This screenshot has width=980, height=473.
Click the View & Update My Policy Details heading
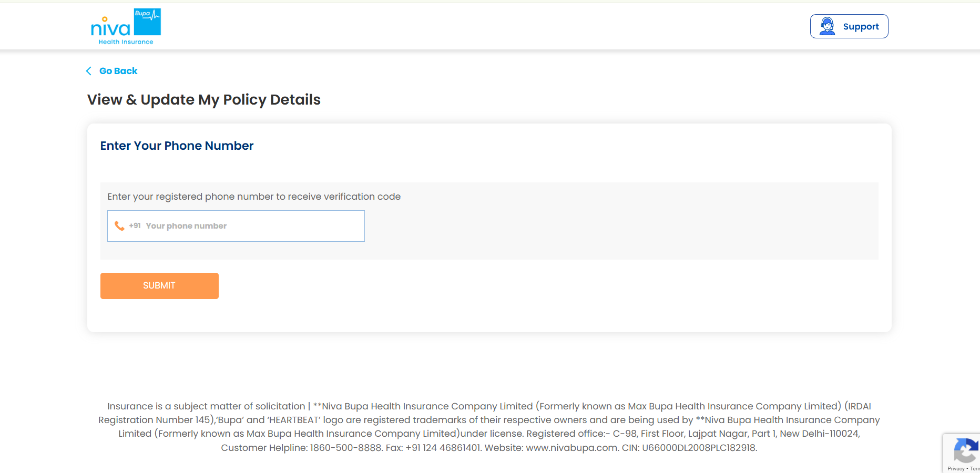[x=203, y=99]
